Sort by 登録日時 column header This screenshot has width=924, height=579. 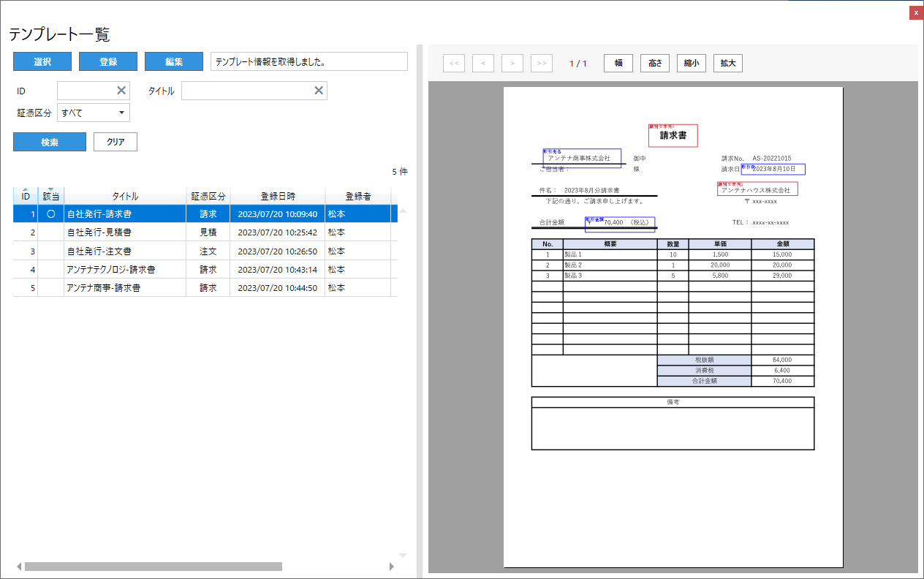[278, 197]
